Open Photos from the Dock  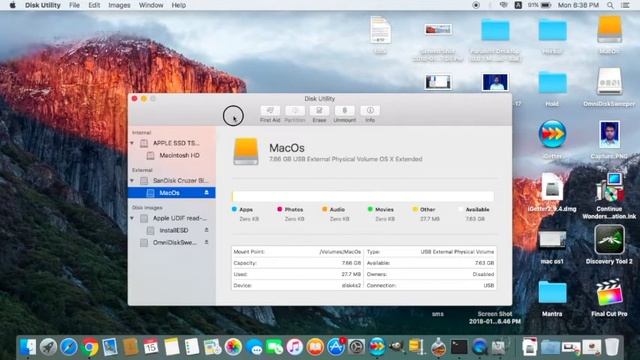[x=233, y=347]
